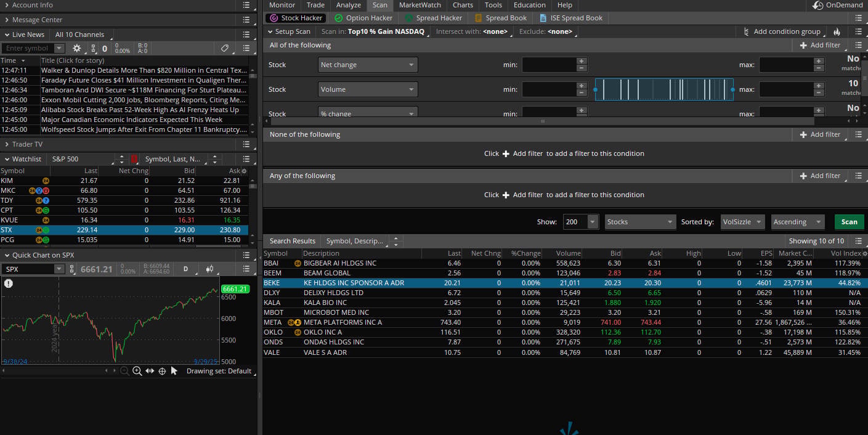Open list menu icon on Search Results bar
This screenshot has width=868, height=435.
[x=859, y=241]
